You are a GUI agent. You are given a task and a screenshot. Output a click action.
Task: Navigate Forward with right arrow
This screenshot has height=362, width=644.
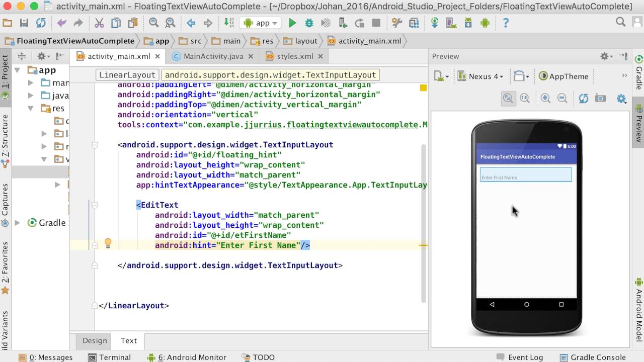coord(208,23)
